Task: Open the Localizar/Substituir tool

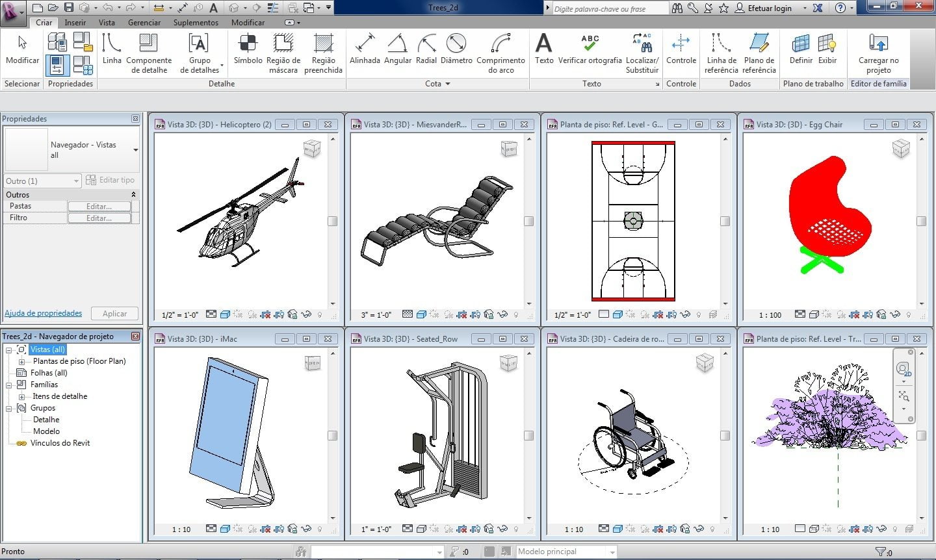Action: [642, 53]
